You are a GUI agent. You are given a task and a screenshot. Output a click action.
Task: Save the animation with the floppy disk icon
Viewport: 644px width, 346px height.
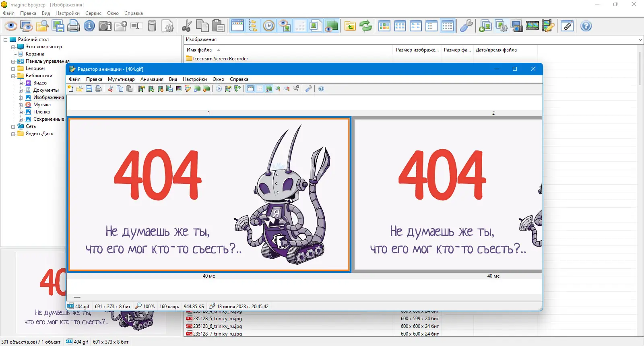tap(89, 89)
